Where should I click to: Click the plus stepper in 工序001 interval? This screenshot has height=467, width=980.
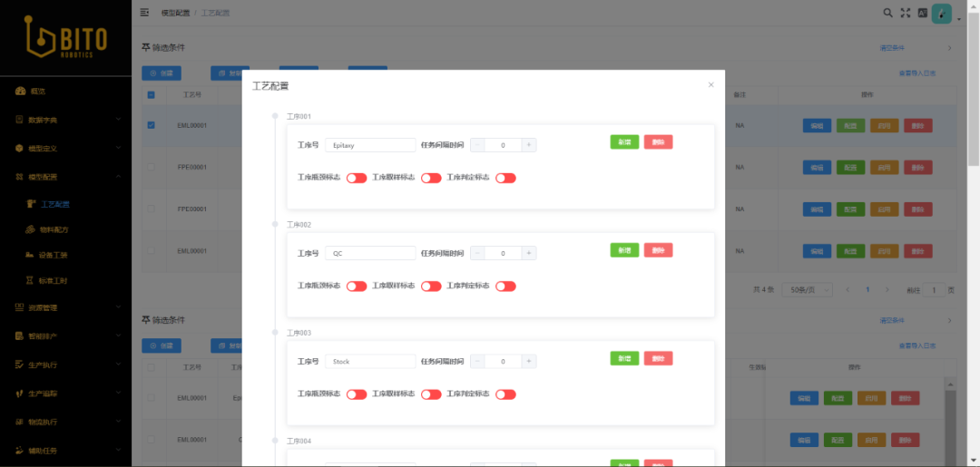pyautogui.click(x=529, y=144)
